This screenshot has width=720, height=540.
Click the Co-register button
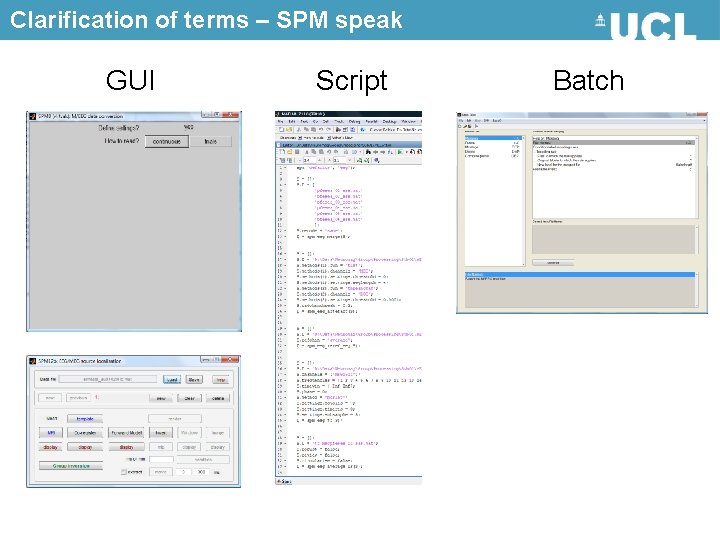(85, 433)
